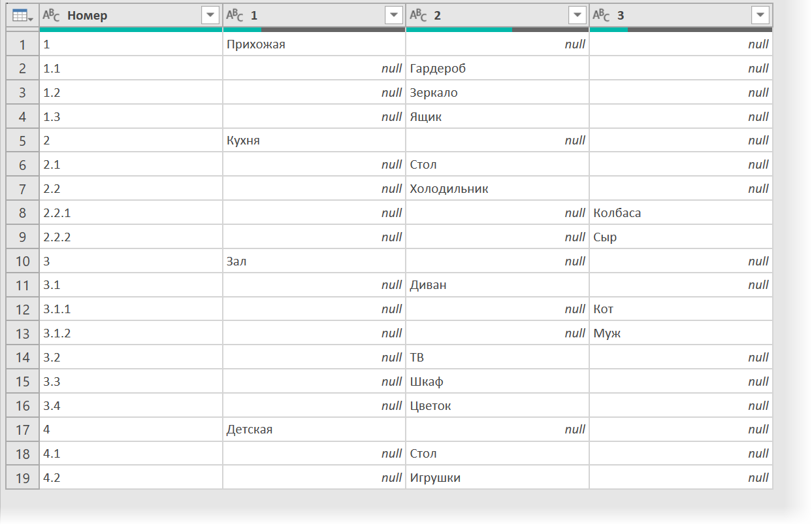Image resolution: width=812 pixels, height=525 pixels.
Task: Open the filter dropdown on column 2
Action: click(x=577, y=16)
